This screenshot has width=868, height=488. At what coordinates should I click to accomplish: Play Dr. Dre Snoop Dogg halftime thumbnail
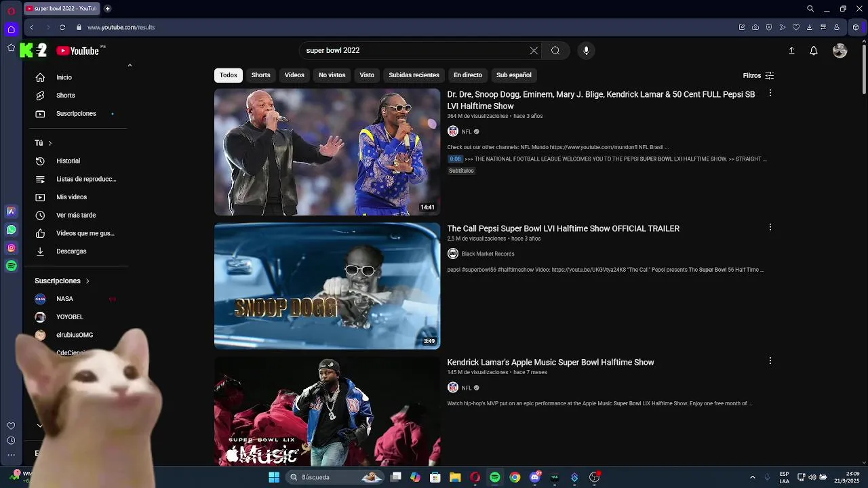coord(327,152)
